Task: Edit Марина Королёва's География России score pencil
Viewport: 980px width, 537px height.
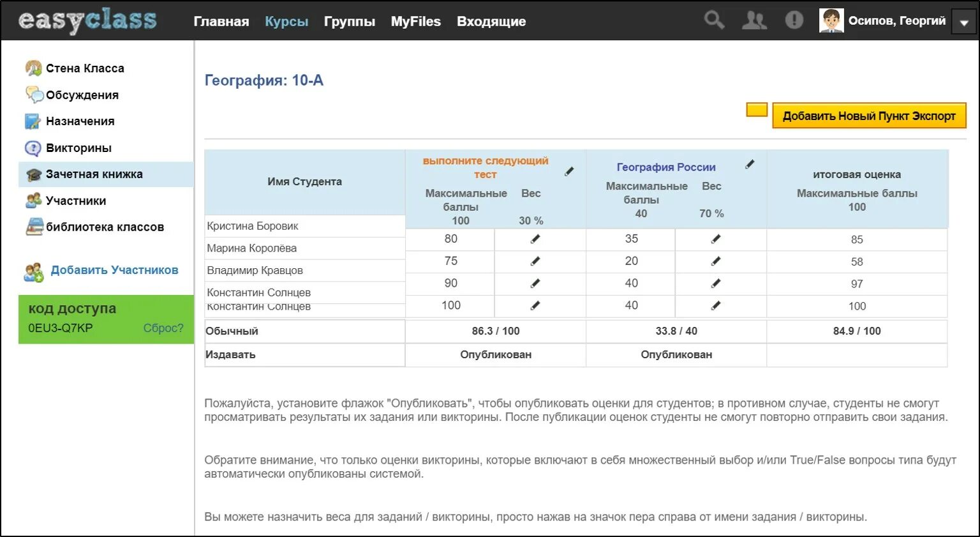Action: pyautogui.click(x=716, y=261)
